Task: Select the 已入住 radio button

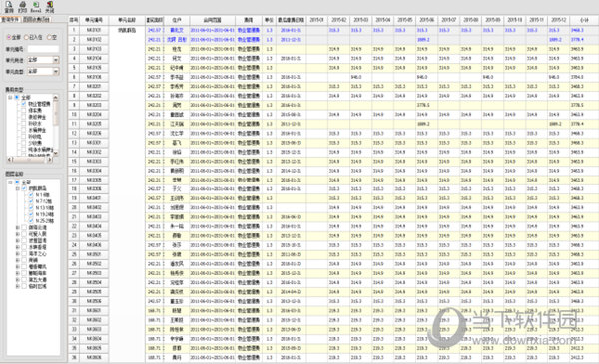Action: pos(26,37)
